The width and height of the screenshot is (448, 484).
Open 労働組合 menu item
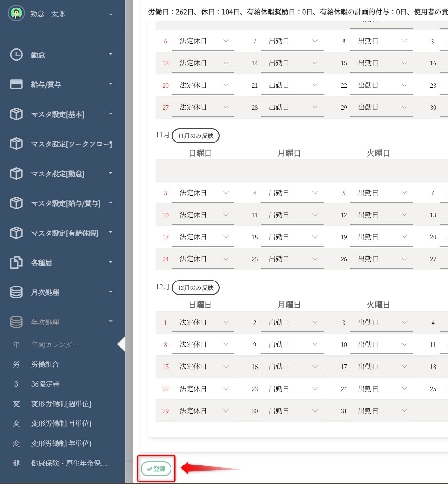[x=45, y=364]
